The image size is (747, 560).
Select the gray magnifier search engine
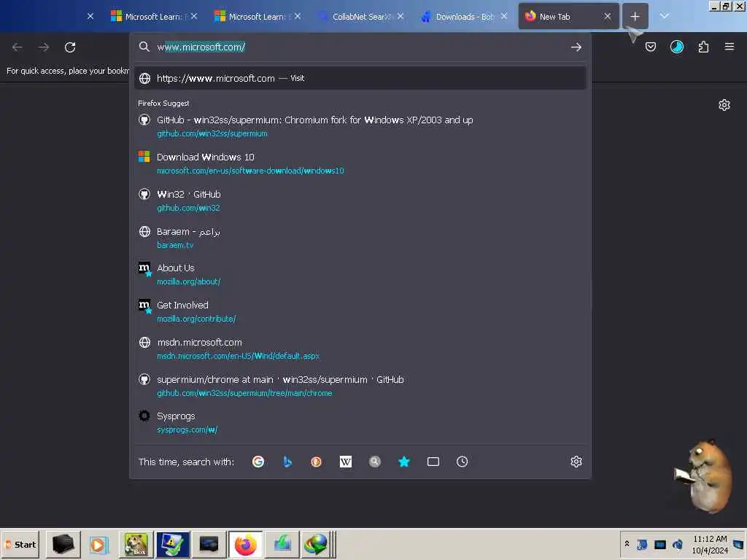375,462
